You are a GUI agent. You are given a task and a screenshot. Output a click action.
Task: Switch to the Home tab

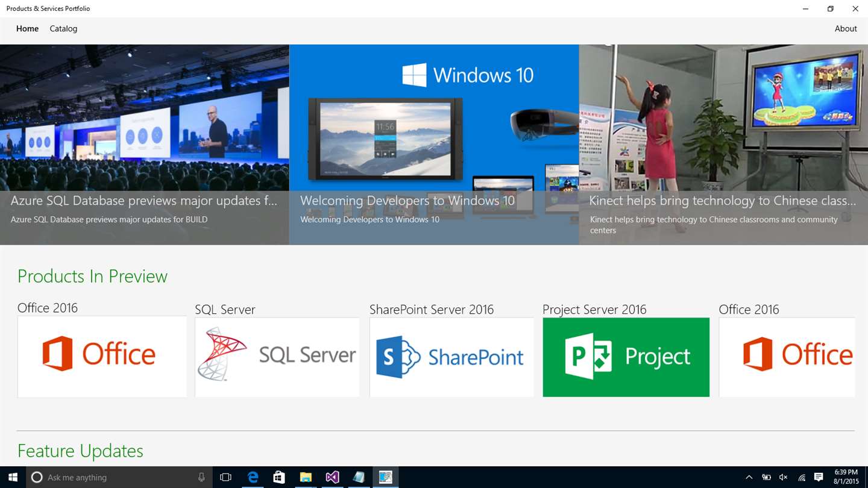click(27, 28)
